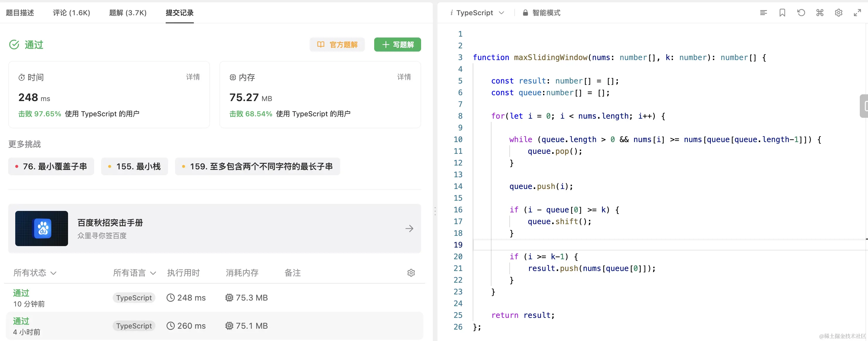Reset code with the undo arrow icon
The image size is (868, 341).
[x=801, y=13]
